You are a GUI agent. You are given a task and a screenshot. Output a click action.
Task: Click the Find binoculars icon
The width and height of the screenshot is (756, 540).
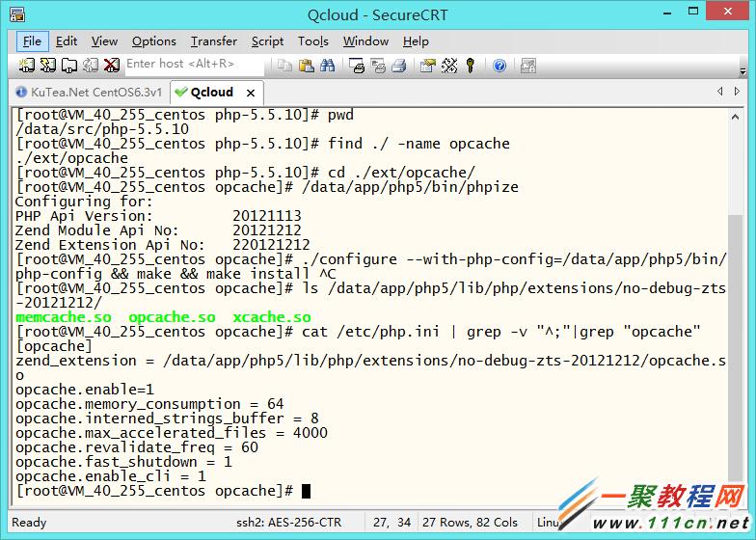328,66
